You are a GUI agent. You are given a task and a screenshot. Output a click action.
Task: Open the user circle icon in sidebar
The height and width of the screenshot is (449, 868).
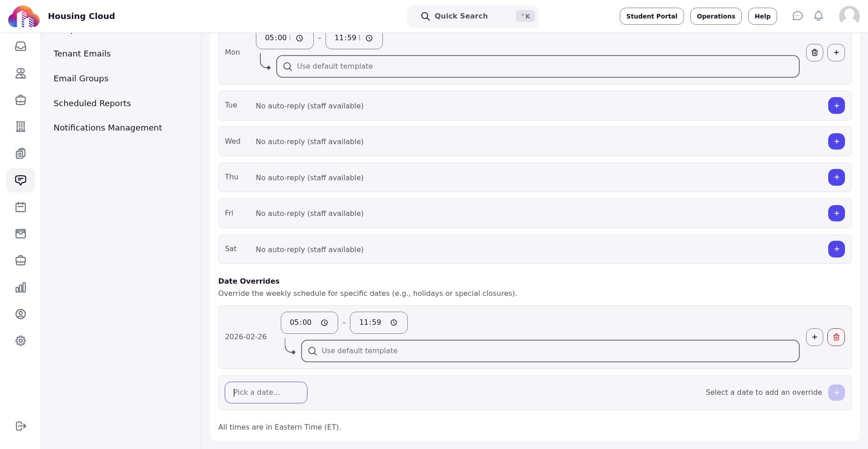20,314
